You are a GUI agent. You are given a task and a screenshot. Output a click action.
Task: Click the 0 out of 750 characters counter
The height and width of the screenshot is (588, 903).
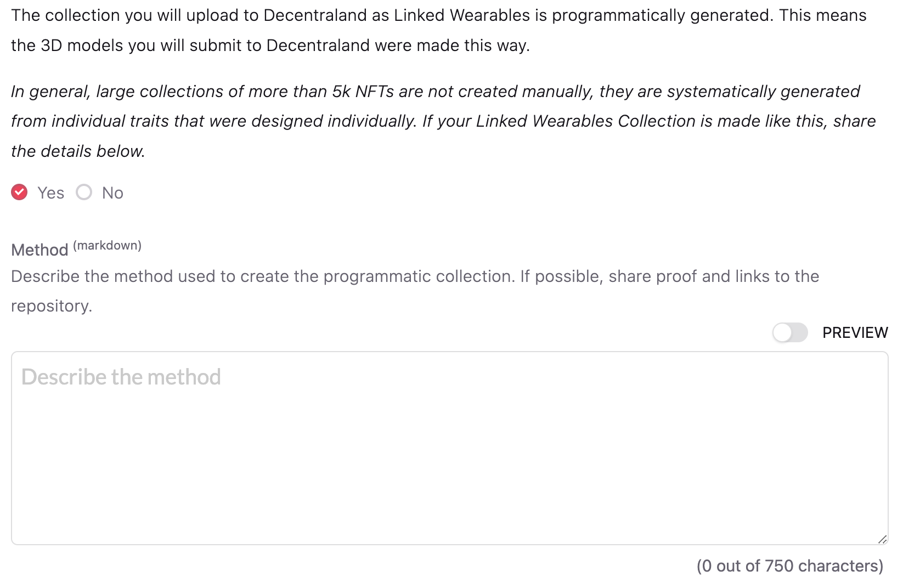[x=789, y=566]
